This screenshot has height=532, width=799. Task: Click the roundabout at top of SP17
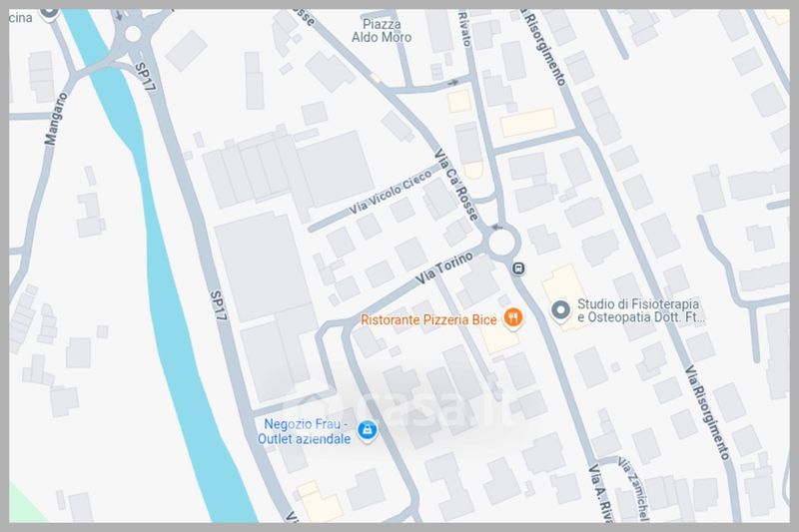133,34
